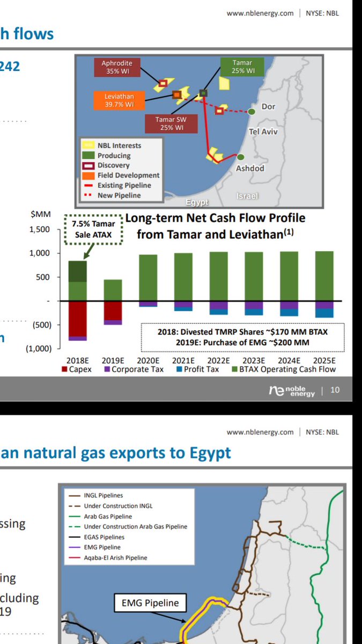362x644 pixels.
Task: Click the Israel label on the map
Action: pos(247,196)
